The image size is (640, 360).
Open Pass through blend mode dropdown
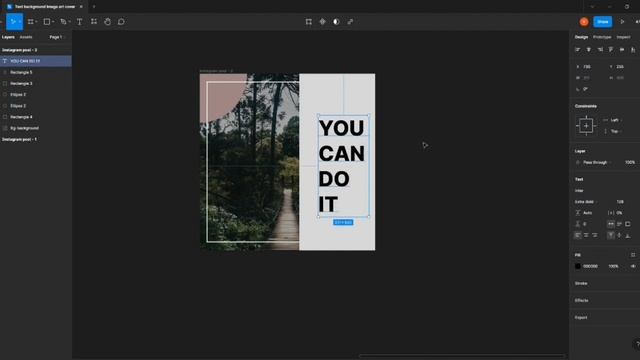point(597,162)
